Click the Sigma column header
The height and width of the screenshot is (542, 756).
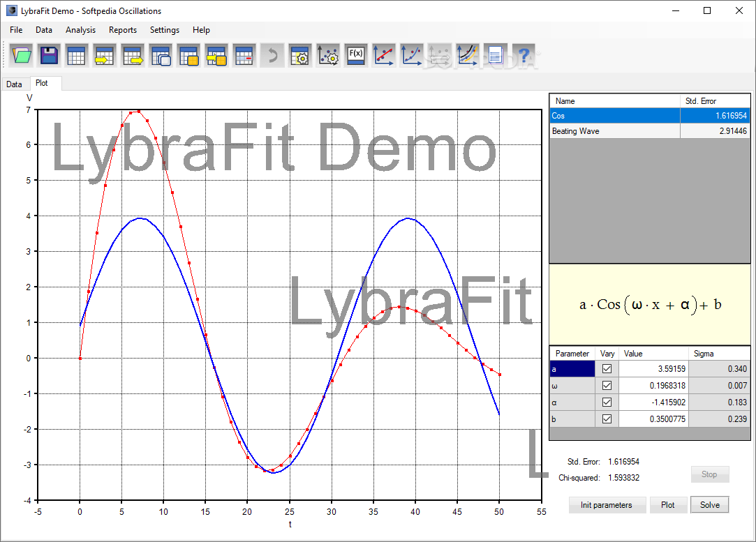(x=720, y=354)
